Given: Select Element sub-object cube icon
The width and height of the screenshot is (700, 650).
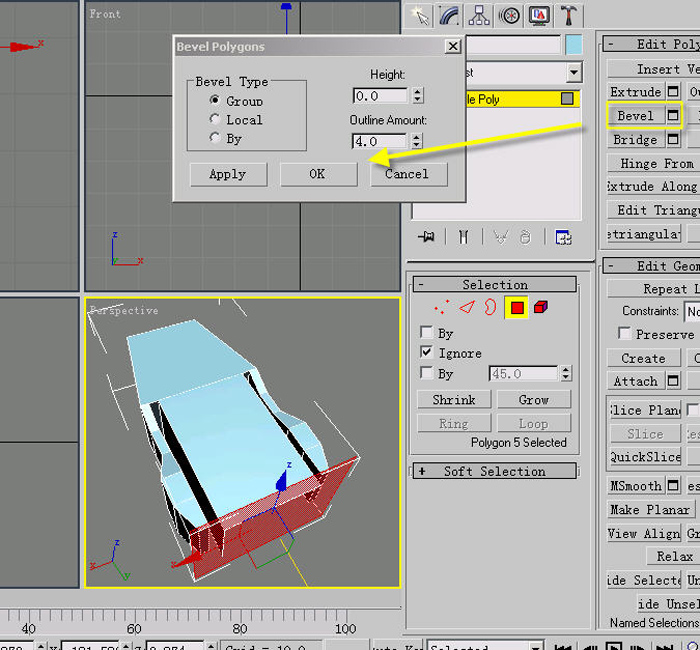Looking at the screenshot, I should click(x=541, y=307).
